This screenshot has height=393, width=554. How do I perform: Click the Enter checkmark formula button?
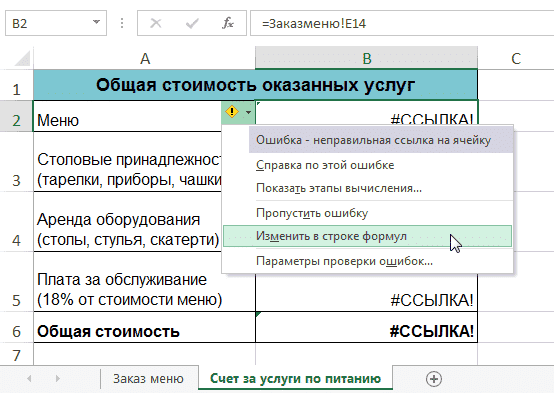(192, 23)
